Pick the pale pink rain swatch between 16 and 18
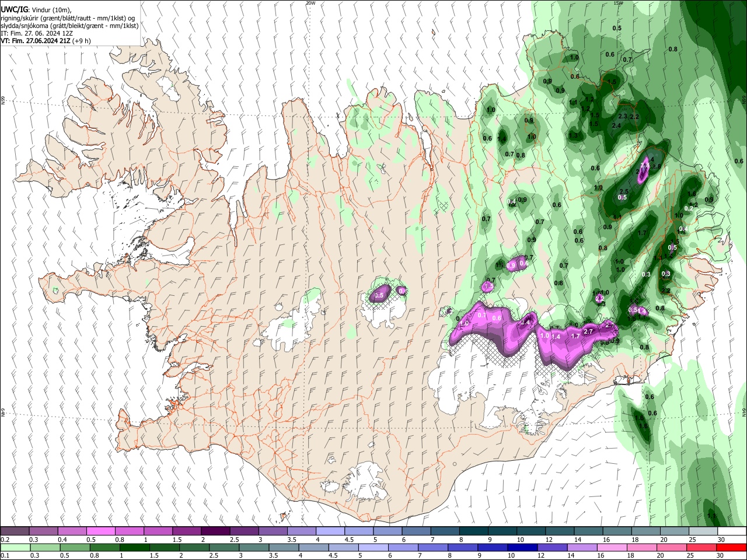747x560 pixels. coord(613,547)
